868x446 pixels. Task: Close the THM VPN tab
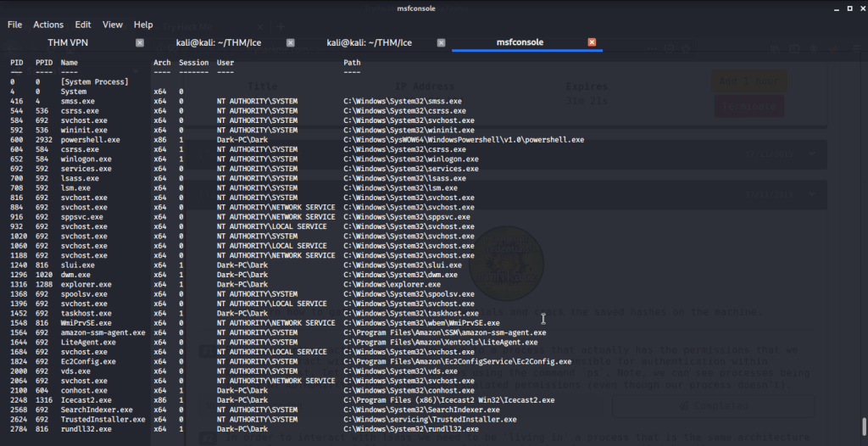point(140,42)
